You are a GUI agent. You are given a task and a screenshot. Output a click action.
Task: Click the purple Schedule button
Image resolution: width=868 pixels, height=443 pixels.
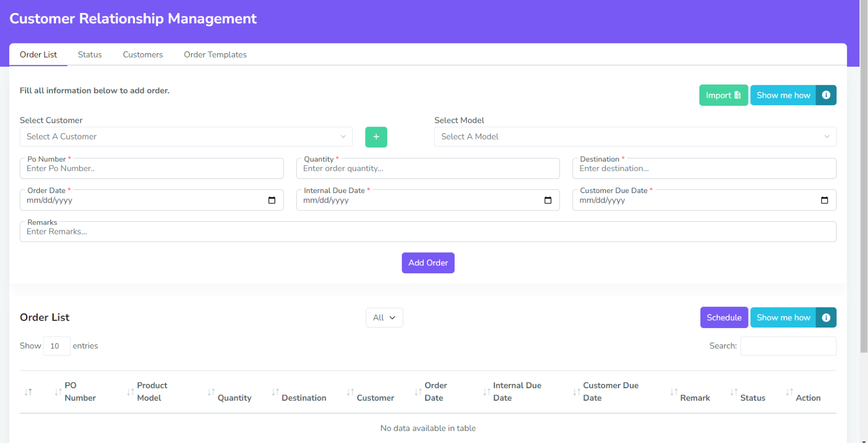coord(724,318)
